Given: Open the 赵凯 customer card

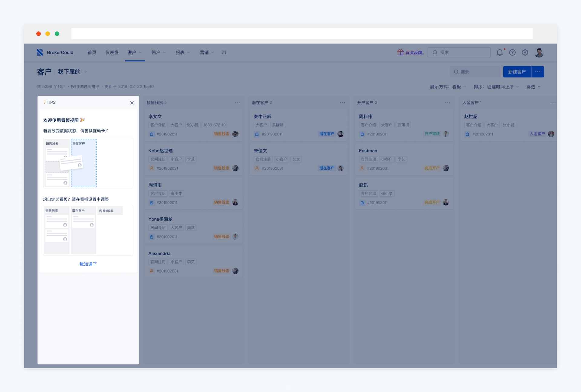Looking at the screenshot, I should pyautogui.click(x=404, y=194).
